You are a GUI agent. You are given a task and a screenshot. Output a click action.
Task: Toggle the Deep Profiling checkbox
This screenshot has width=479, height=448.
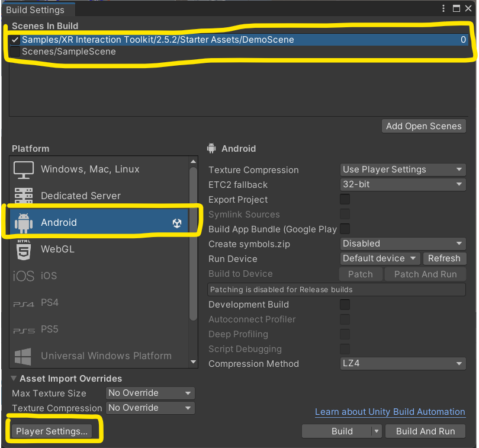coord(345,334)
